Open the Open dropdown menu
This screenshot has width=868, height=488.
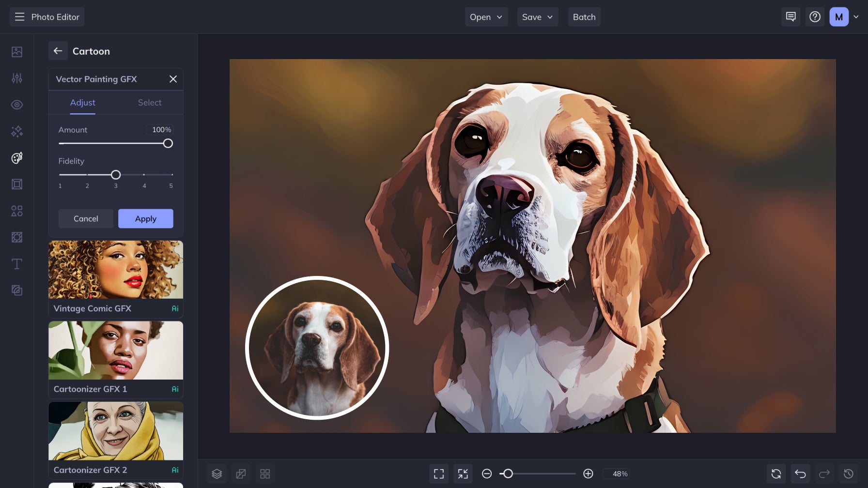[x=486, y=16]
